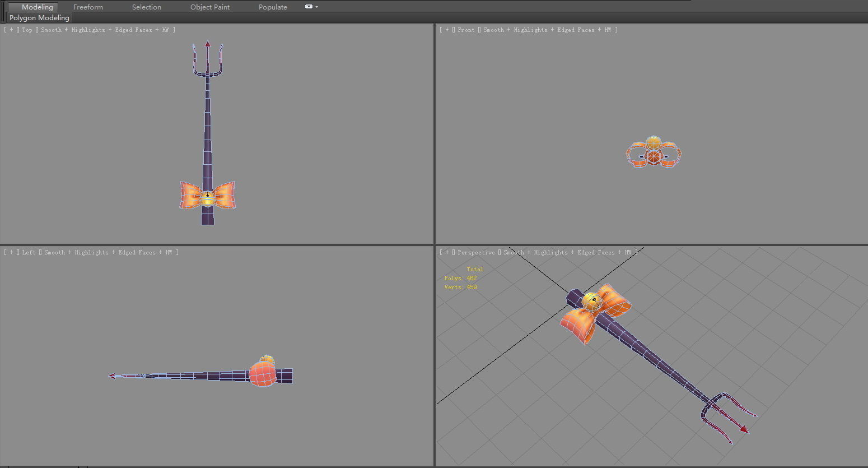Select the yellow gem in the Perspective viewport
Image resolution: width=868 pixels, height=468 pixels.
tap(591, 302)
